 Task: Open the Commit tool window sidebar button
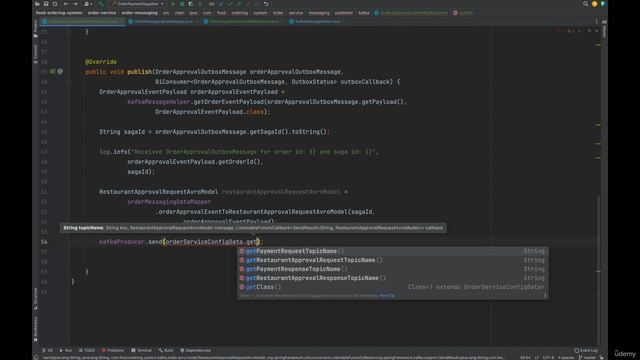point(36,54)
